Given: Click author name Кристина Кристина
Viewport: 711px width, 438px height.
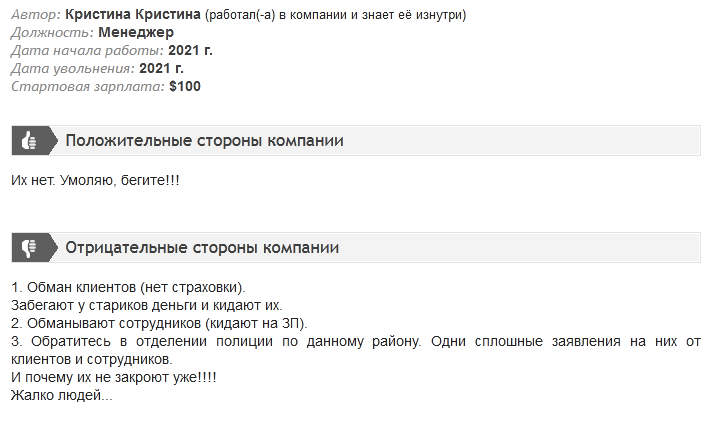Looking at the screenshot, I should coord(133,15).
